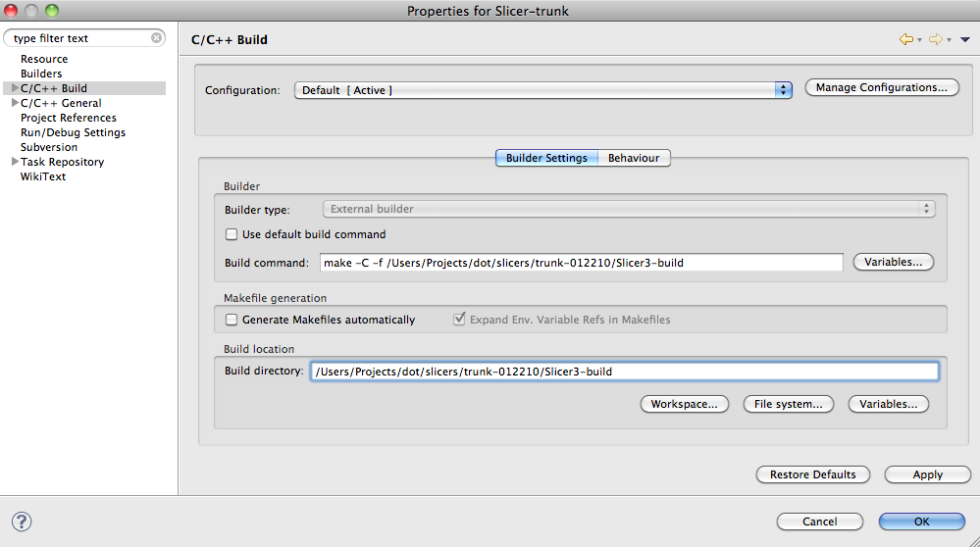Expand the C/C++ General tree node
The width and height of the screenshot is (980, 547).
pyautogui.click(x=15, y=103)
